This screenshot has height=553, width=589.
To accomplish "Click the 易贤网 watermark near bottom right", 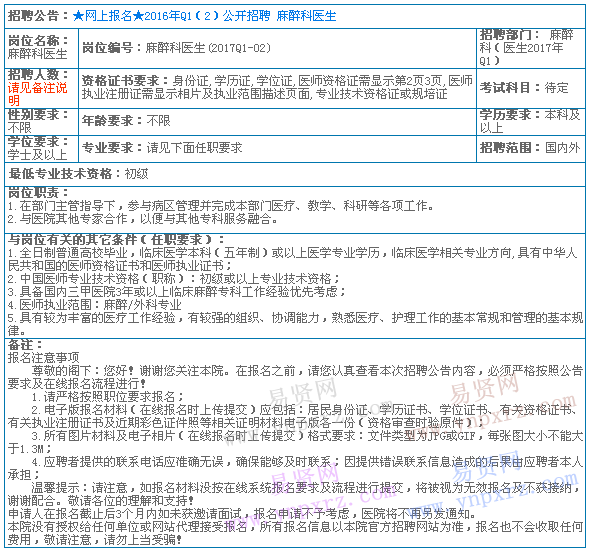I will 488,466.
